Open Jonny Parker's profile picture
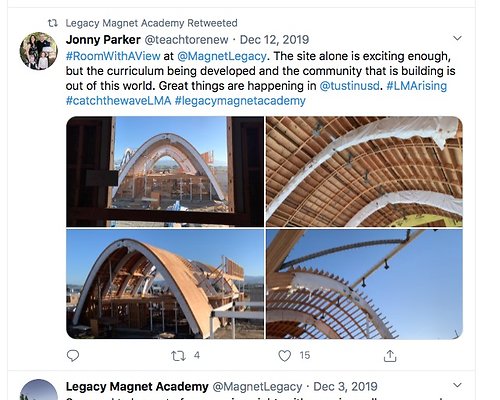The width and height of the screenshot is (500, 400). click(x=39, y=51)
